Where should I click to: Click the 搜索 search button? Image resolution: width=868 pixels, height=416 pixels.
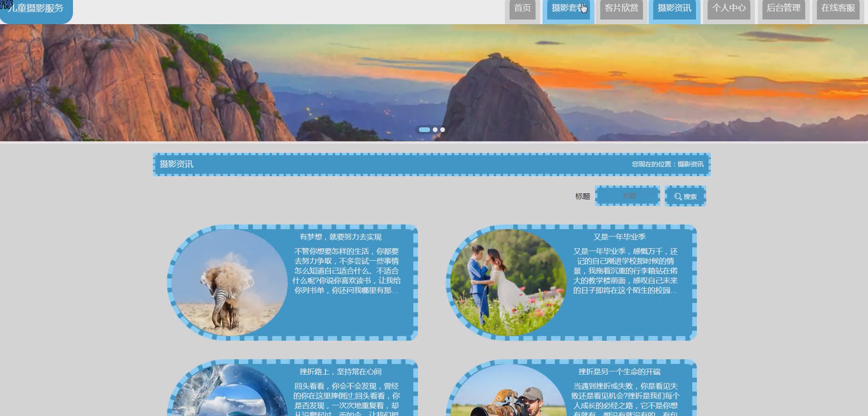coord(685,196)
